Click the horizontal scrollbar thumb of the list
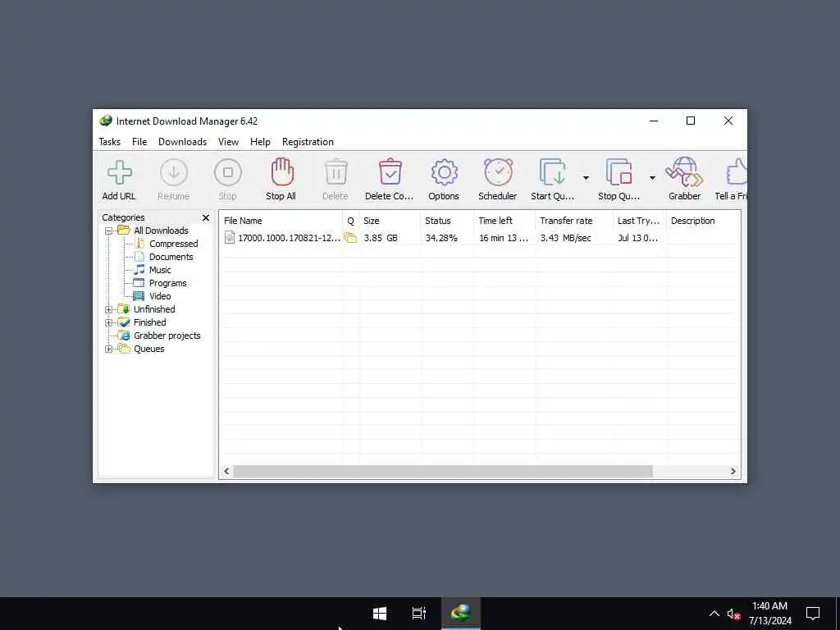 443,472
